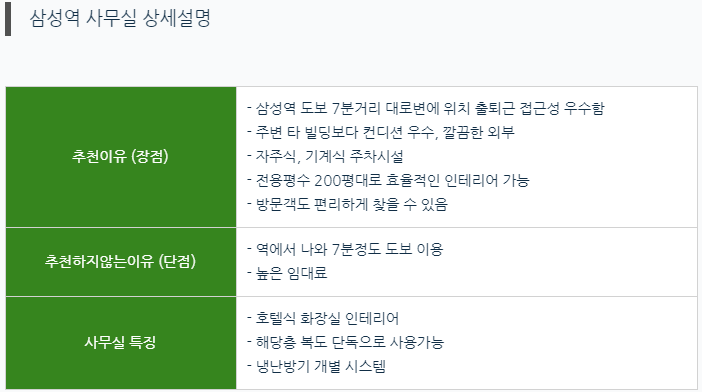
Task: Click the 역에서 나와 7분정도 도보 이용 line
Action: pos(345,249)
